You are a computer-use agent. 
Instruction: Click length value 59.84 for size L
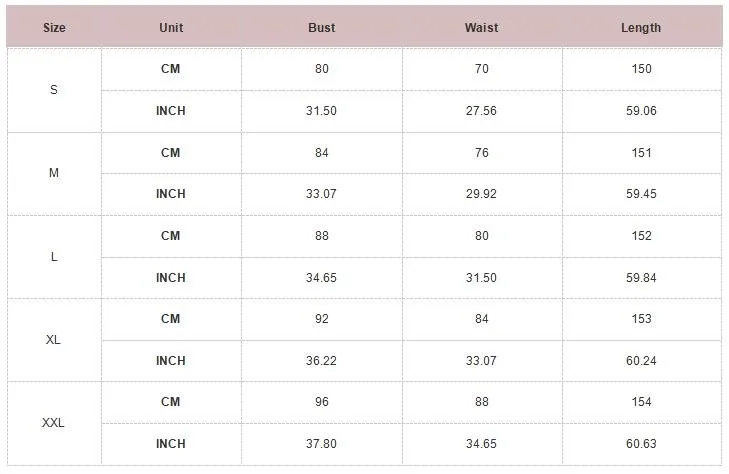pyautogui.click(x=641, y=277)
